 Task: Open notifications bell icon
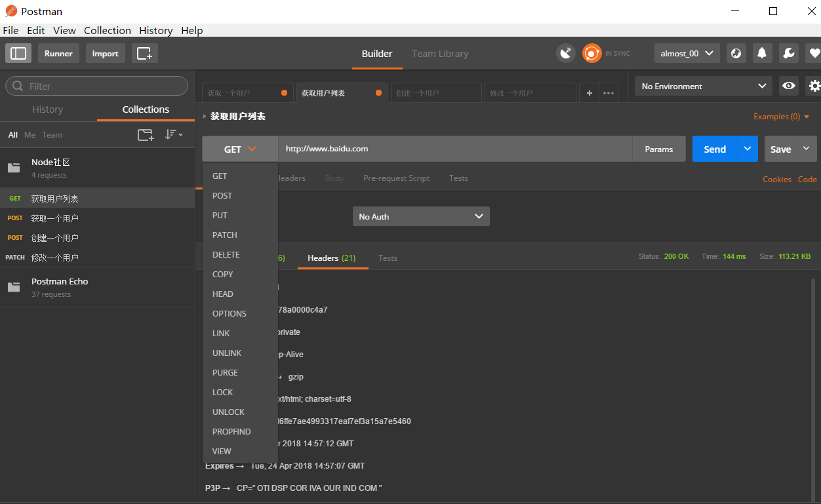tap(762, 53)
